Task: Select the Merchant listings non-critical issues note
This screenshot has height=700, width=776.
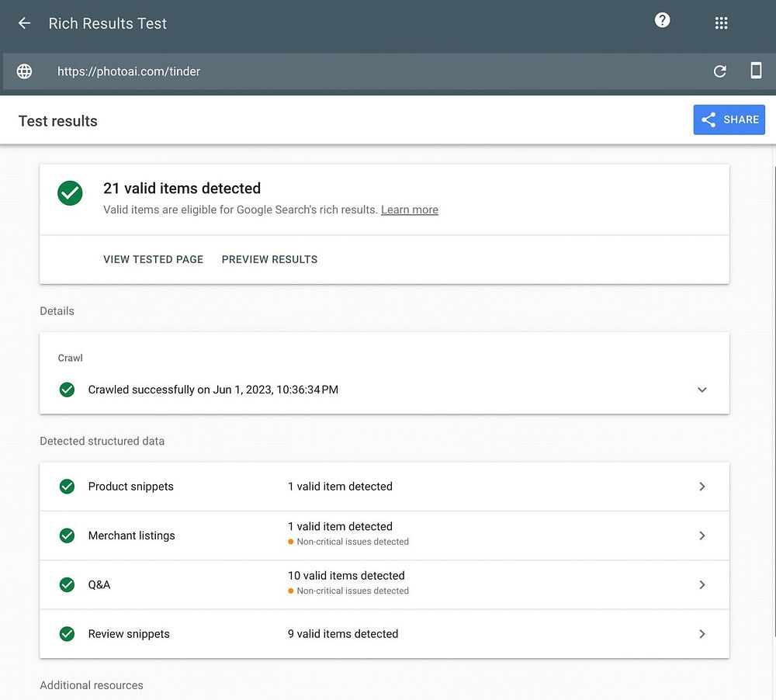Action: [352, 542]
